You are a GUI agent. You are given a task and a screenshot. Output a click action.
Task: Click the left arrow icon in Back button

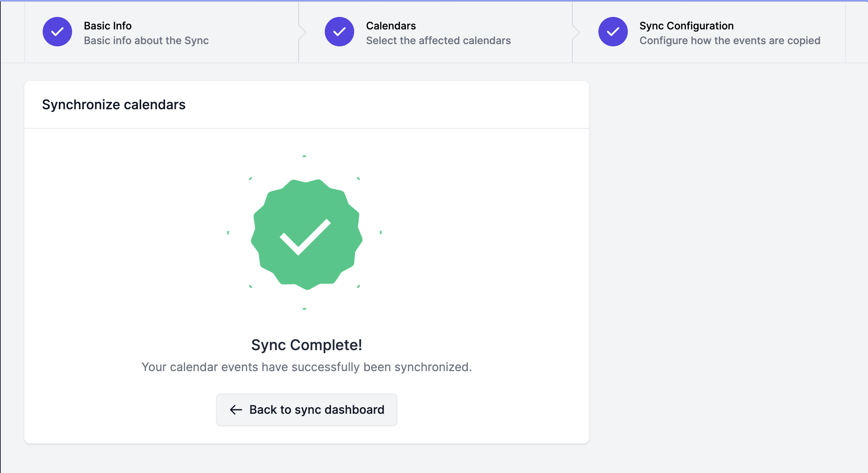click(x=236, y=410)
